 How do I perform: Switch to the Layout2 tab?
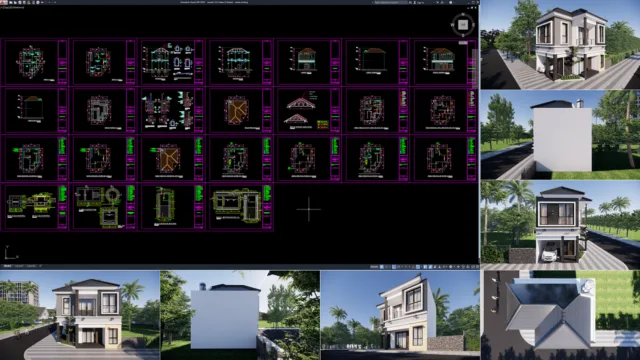pyautogui.click(x=31, y=266)
